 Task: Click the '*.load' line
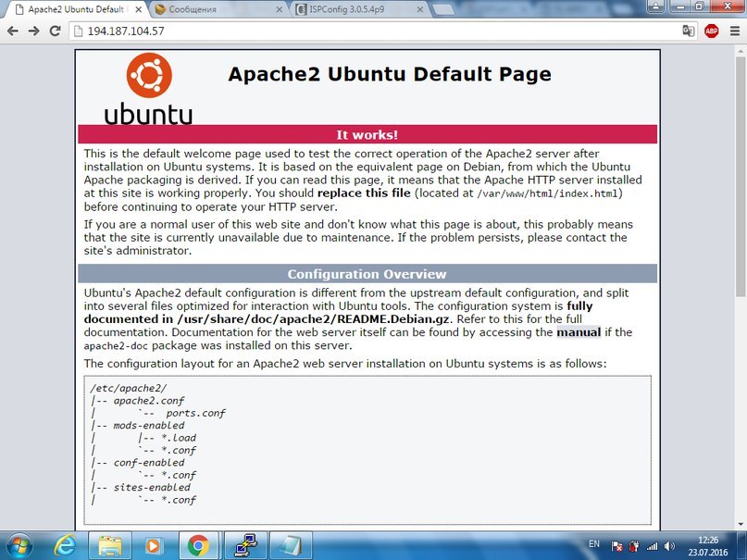(179, 438)
